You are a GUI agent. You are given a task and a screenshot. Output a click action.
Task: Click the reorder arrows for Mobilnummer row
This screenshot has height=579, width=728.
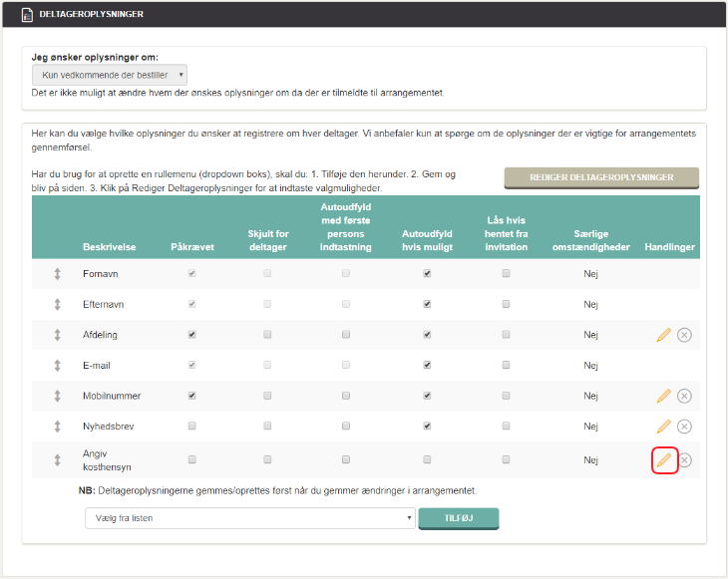[57, 396]
